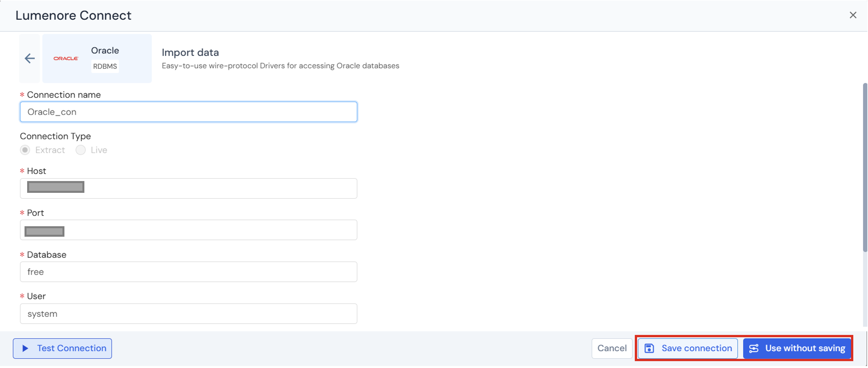Click the play icon in Test Connection
This screenshot has width=868, height=368.
25,348
